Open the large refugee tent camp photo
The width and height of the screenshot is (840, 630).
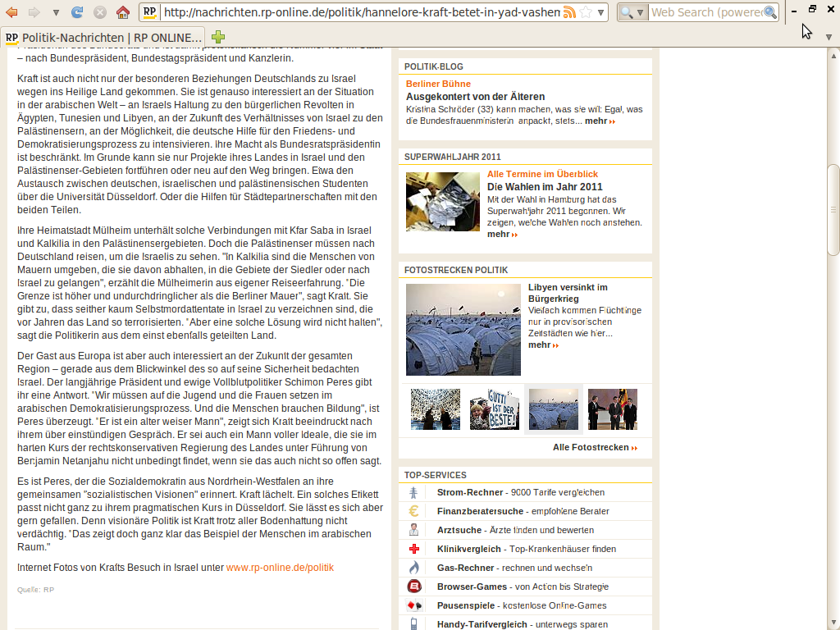[x=463, y=330]
